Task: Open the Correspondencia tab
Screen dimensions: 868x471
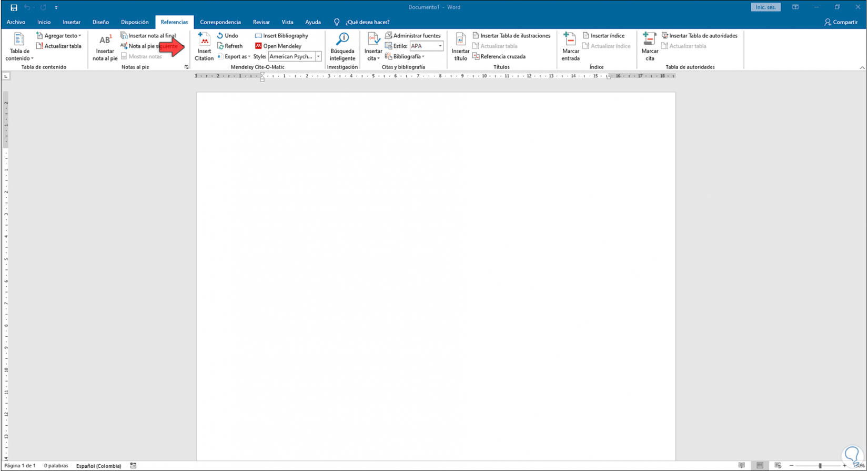Action: pos(220,22)
